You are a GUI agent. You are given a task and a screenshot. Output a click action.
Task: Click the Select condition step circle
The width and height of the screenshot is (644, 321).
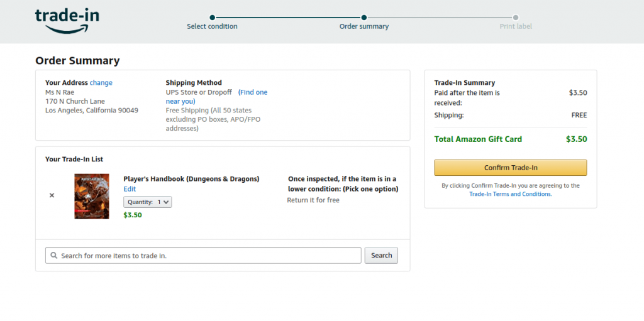click(213, 18)
